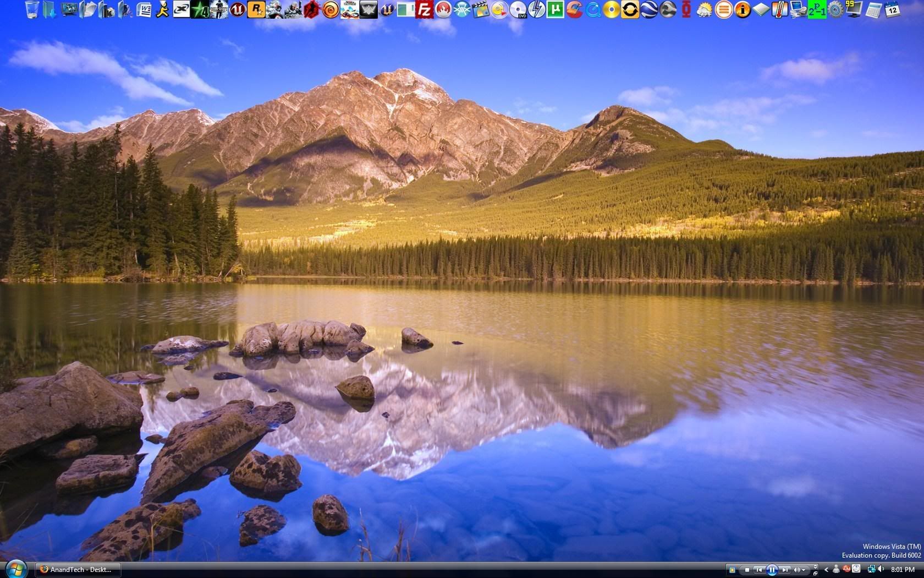The image size is (924, 578).
Task: Open the weather icon showing 56°F
Action: click(x=705, y=9)
